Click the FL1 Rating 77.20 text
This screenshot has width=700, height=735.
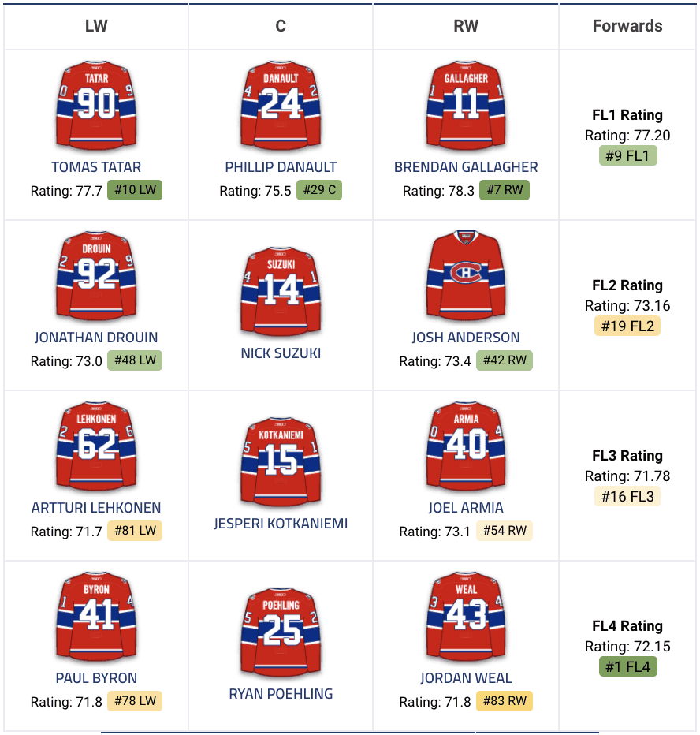pos(627,136)
